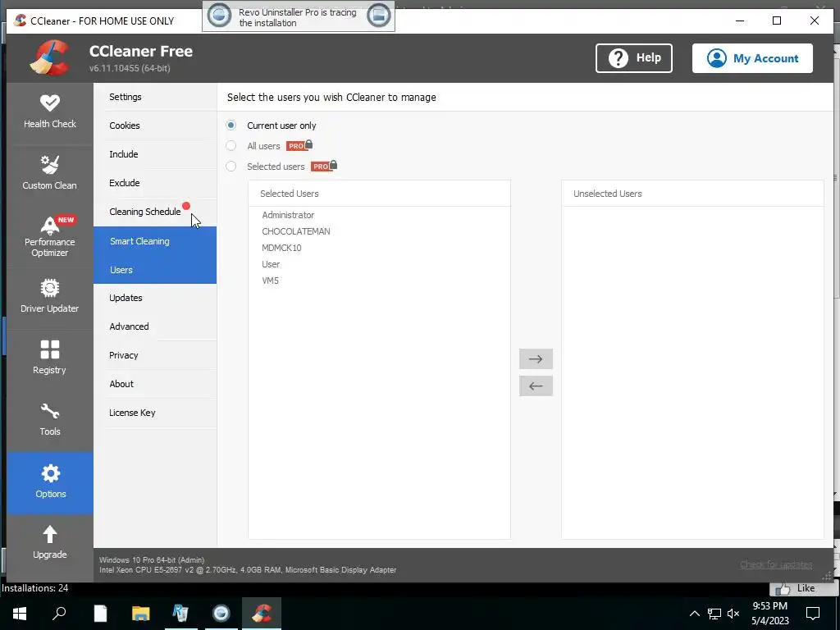Open the Cleaning Schedule page
840x630 pixels.
pyautogui.click(x=155, y=212)
